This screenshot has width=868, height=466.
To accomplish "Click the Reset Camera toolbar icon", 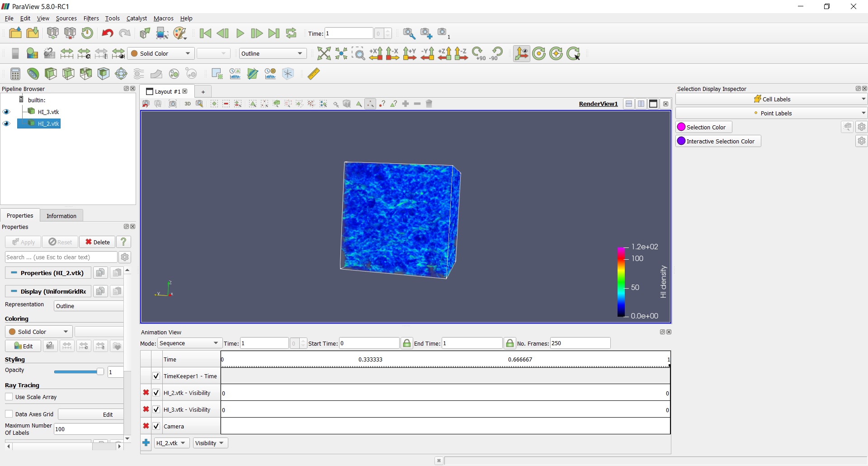I will [x=324, y=53].
